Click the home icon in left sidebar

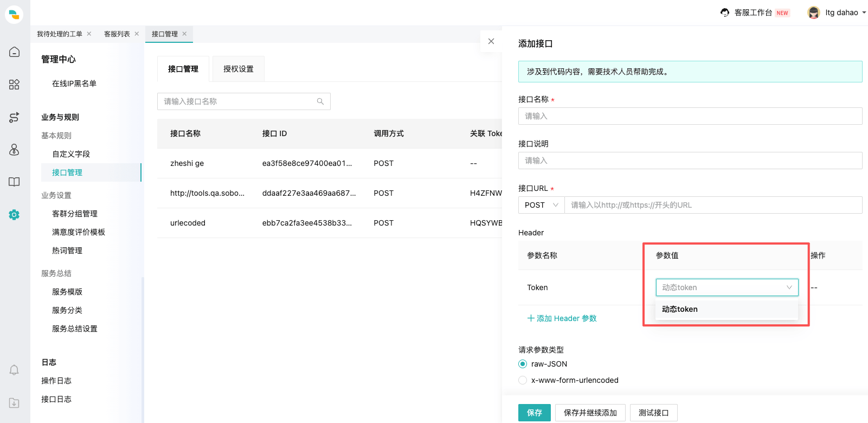pyautogui.click(x=15, y=52)
